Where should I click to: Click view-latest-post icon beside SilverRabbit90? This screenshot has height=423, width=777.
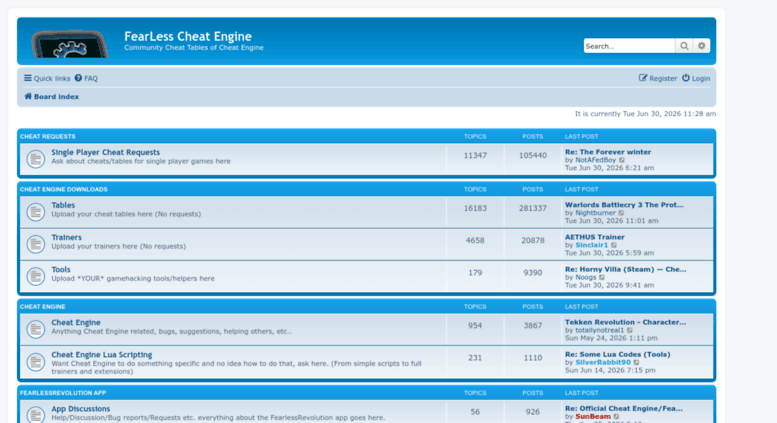[x=637, y=362]
